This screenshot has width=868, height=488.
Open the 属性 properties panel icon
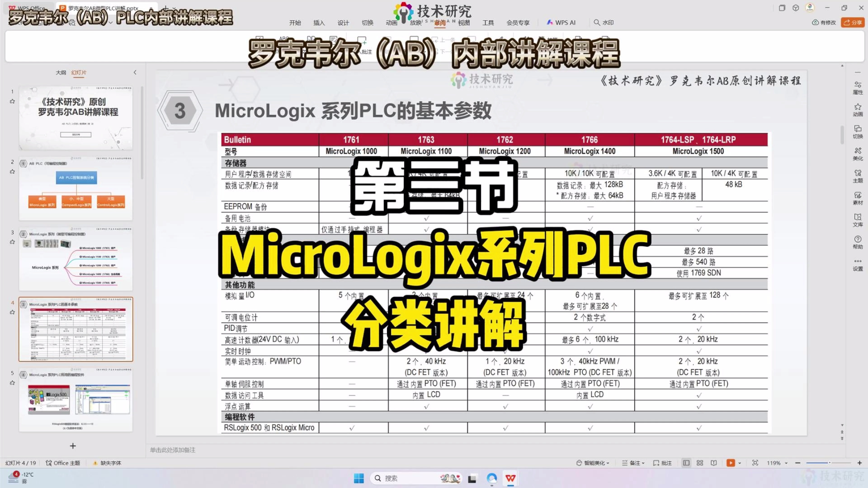click(x=858, y=87)
